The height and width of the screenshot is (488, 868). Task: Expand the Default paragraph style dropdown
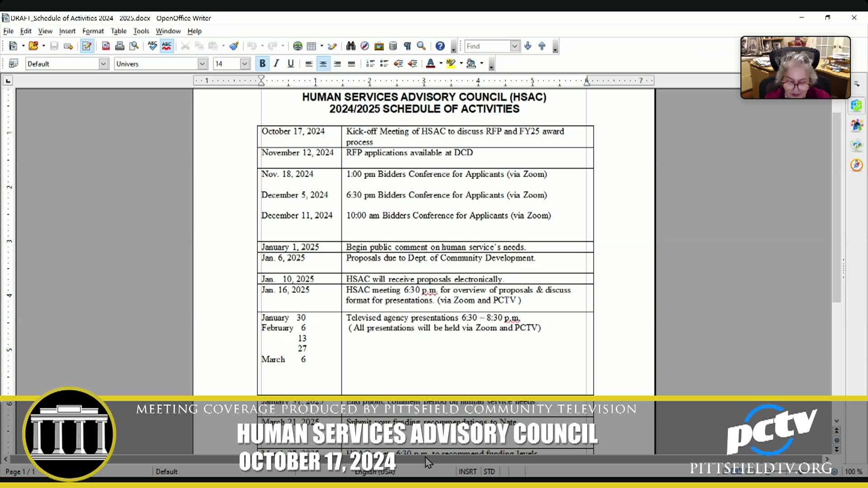[x=104, y=64]
